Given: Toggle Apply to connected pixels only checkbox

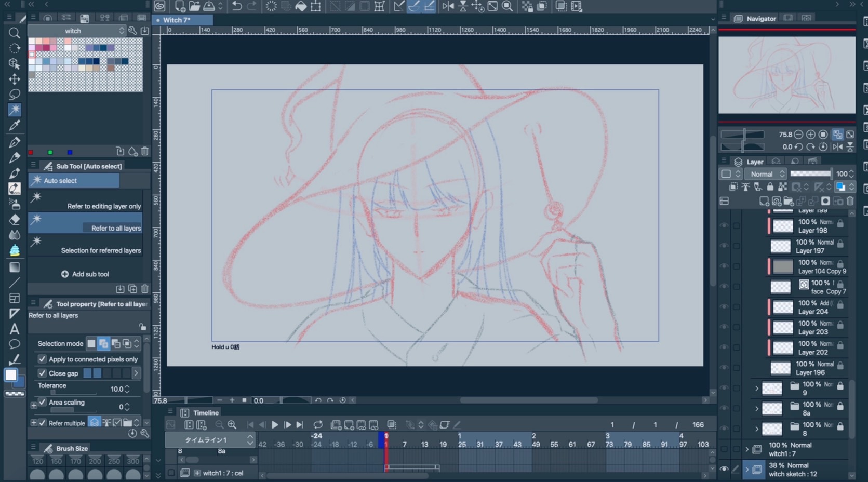Looking at the screenshot, I should (x=42, y=359).
